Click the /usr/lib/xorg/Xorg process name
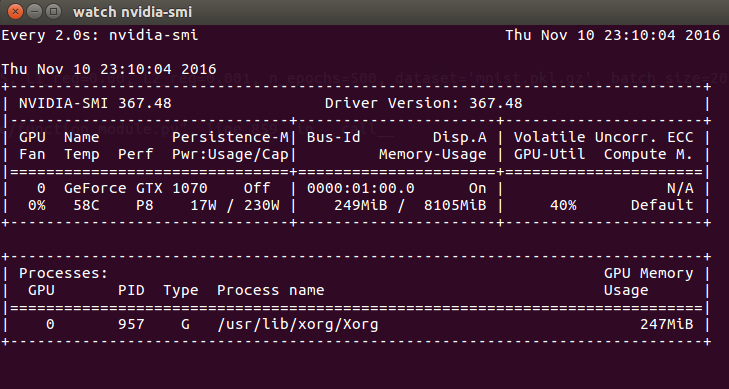729x389 pixels. click(x=298, y=324)
